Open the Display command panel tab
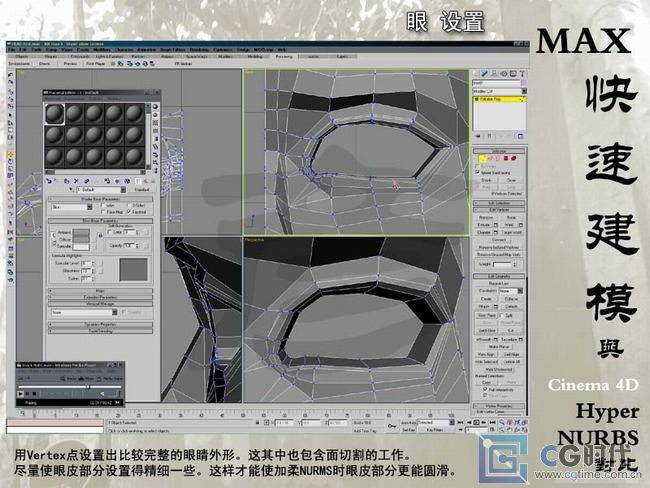This screenshot has height=488, width=650. 513,74
